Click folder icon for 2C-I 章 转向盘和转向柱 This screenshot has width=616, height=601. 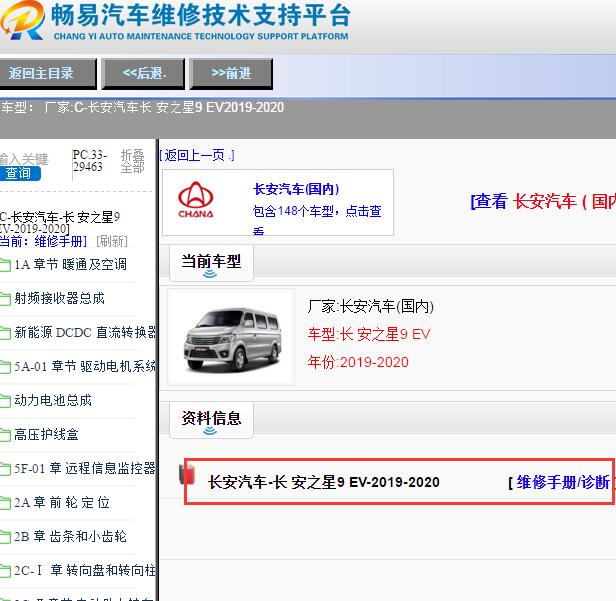pos(5,571)
